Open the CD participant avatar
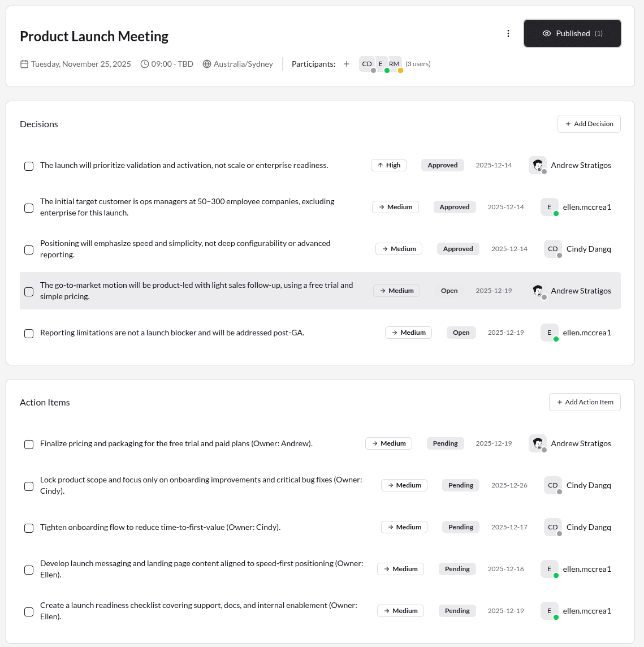The image size is (644, 647). pyautogui.click(x=366, y=64)
